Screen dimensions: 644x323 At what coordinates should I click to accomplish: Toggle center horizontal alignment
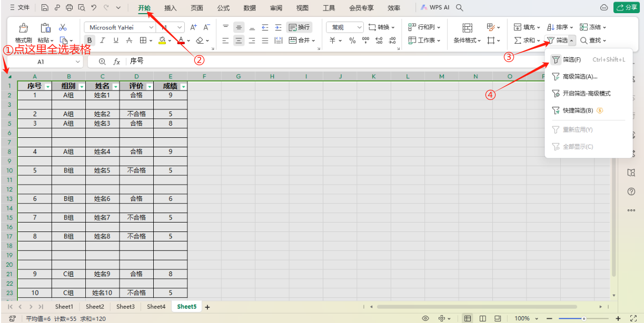click(x=239, y=41)
